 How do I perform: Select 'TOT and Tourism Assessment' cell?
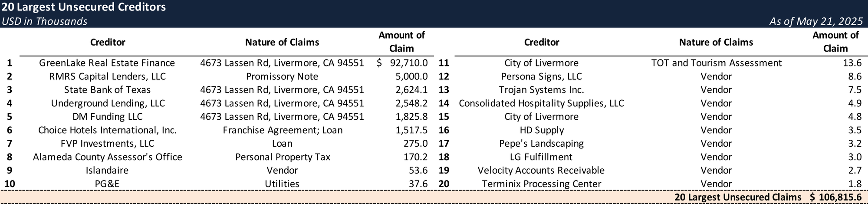click(717, 63)
